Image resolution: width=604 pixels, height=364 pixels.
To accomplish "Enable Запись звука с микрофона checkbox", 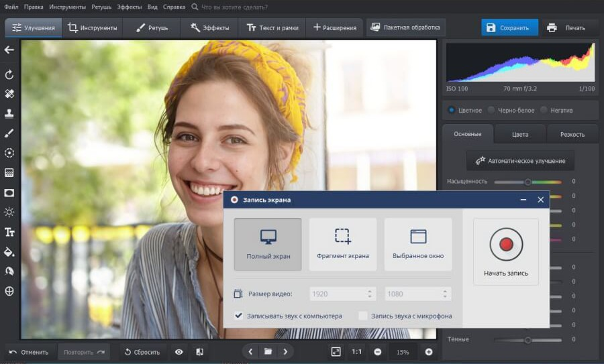I will point(363,316).
